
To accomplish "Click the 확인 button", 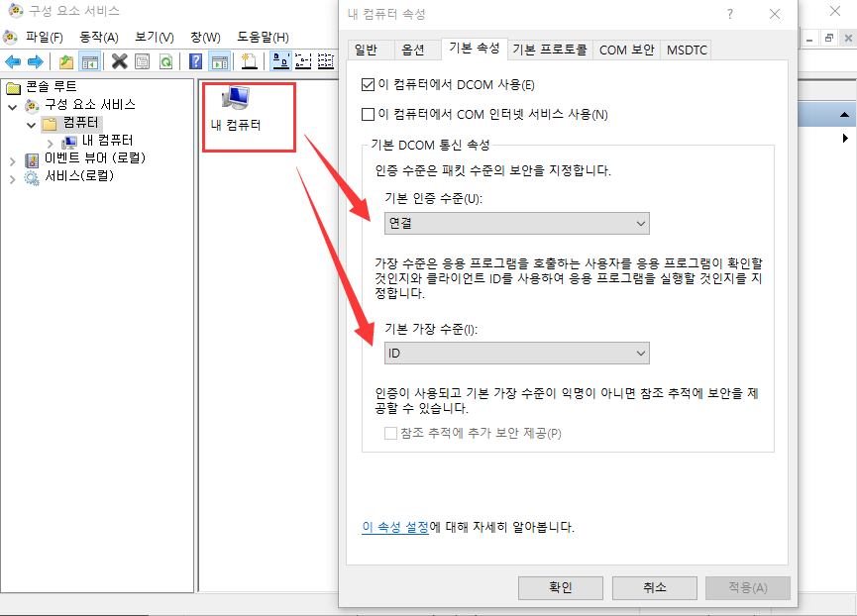I will click(560, 587).
